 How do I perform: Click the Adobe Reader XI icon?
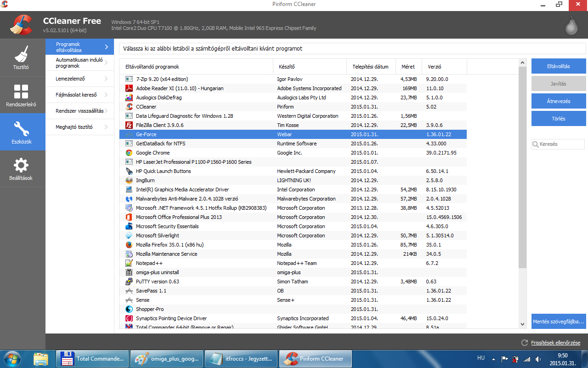(129, 88)
